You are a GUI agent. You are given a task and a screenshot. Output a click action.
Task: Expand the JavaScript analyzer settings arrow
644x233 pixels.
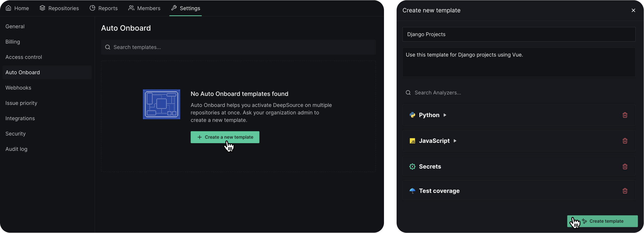click(455, 141)
